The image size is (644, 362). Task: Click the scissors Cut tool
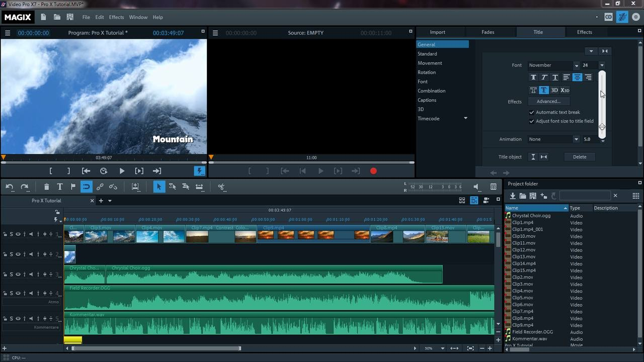(221, 187)
